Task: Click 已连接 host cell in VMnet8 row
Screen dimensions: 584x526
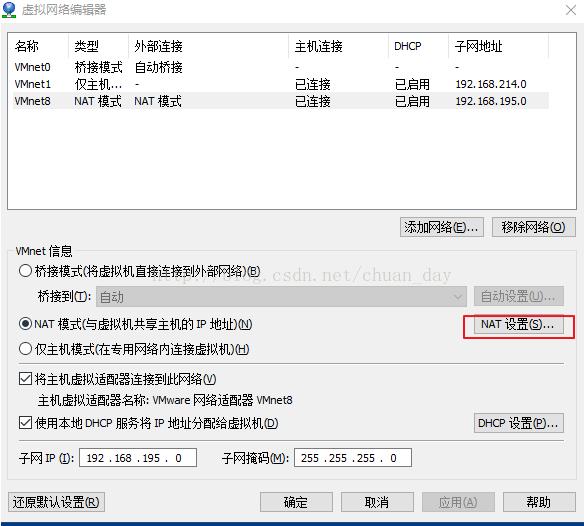Action: (x=312, y=101)
